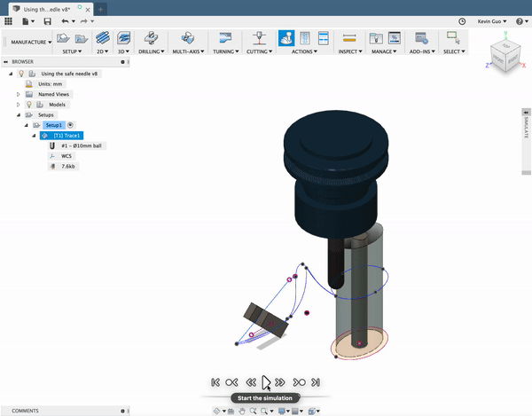Click the Post Process icon
Screen dimensions: 532x416
click(x=305, y=38)
